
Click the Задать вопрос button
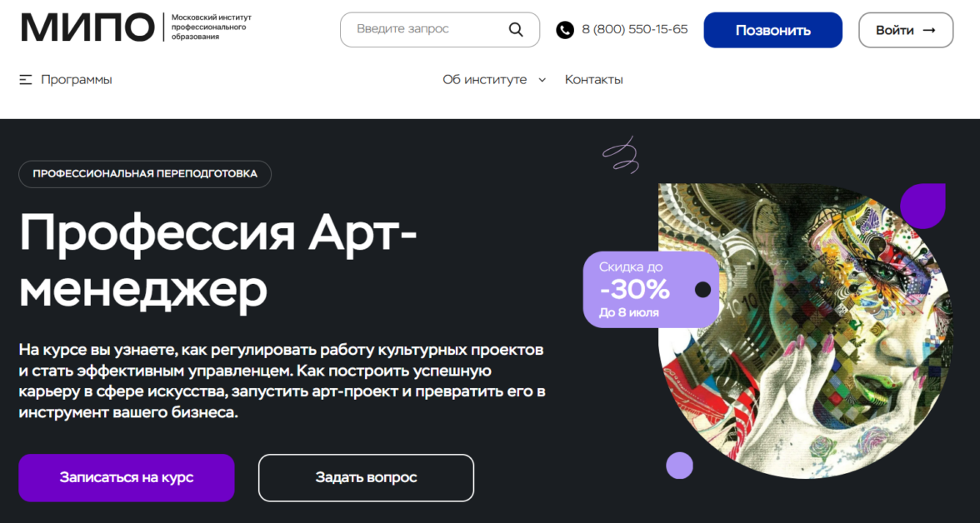click(367, 477)
